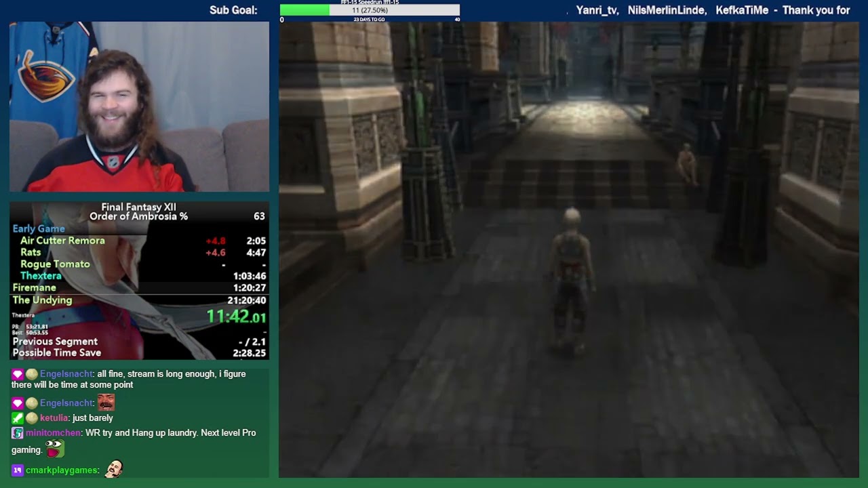Click ketulia's "just barely" message text
This screenshot has width=868, height=488.
(93, 418)
